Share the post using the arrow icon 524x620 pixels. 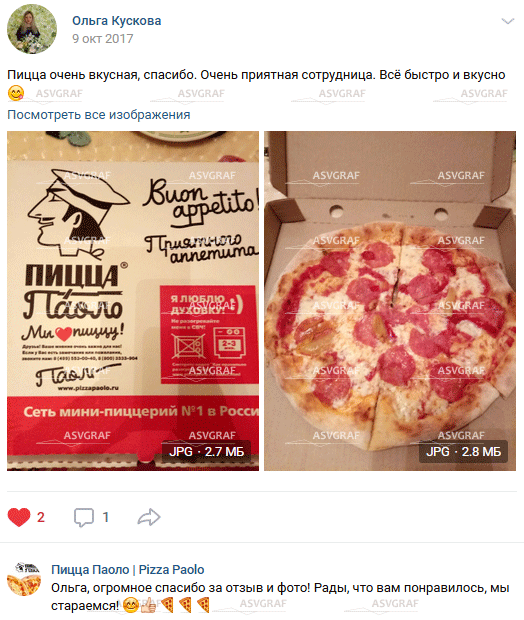point(149,517)
